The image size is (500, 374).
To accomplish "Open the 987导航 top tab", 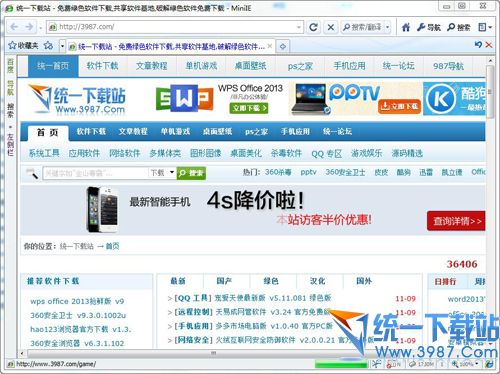I will (448, 66).
